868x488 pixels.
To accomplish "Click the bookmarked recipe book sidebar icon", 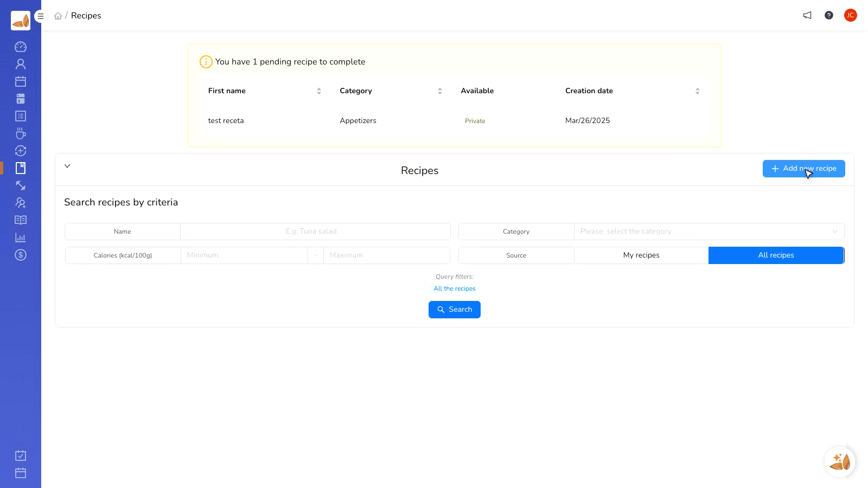I will (21, 168).
